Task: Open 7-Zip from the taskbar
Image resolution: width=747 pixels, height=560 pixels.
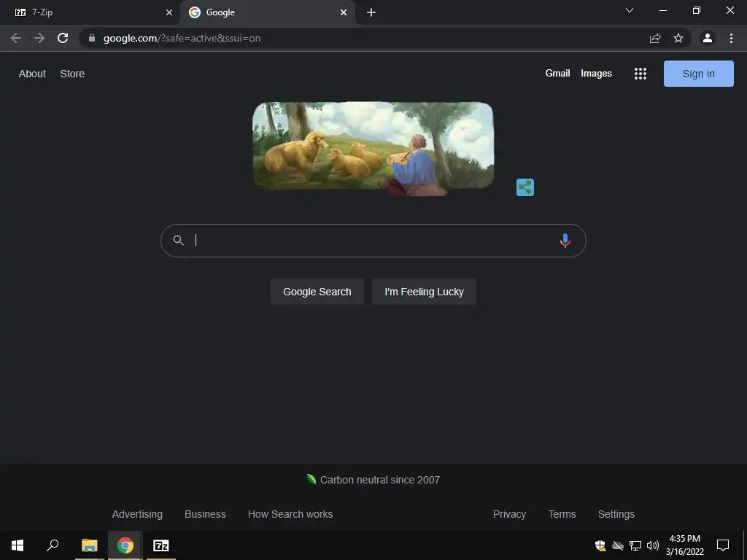Action: click(x=161, y=545)
